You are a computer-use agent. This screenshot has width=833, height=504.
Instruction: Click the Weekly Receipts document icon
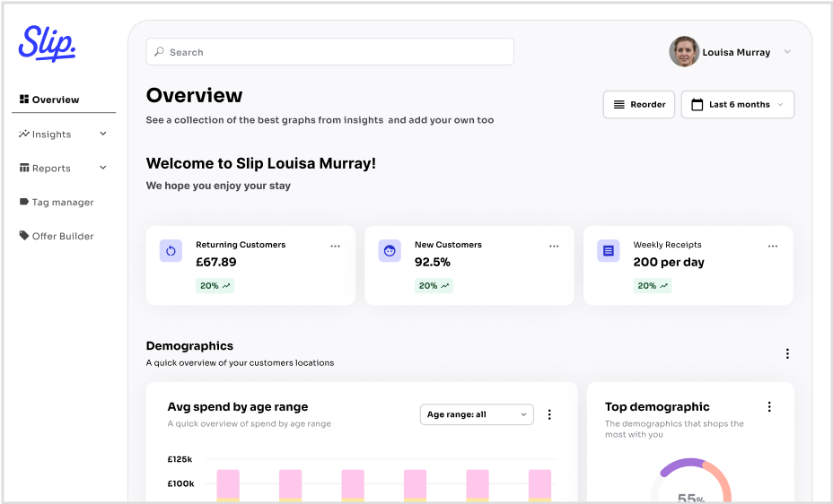[x=609, y=251]
